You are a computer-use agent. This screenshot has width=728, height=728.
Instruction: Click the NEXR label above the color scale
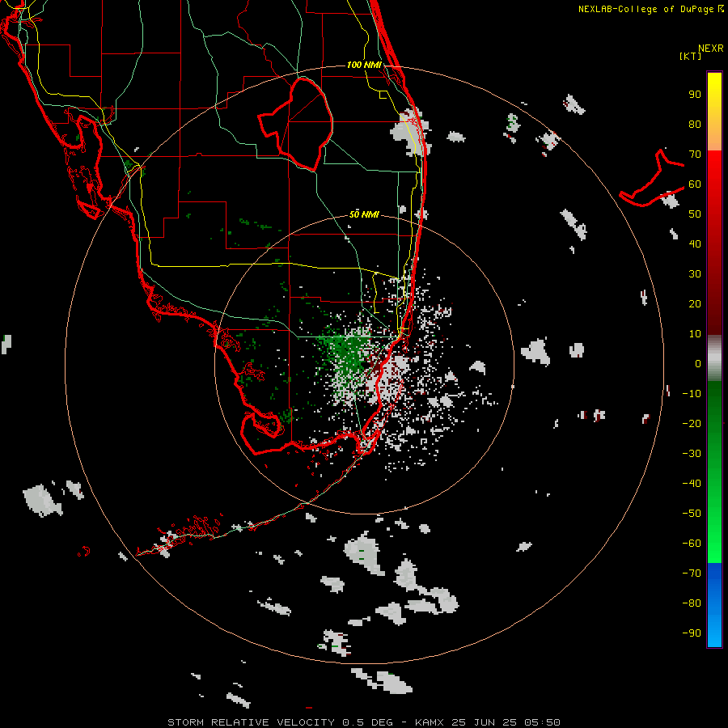(711, 49)
